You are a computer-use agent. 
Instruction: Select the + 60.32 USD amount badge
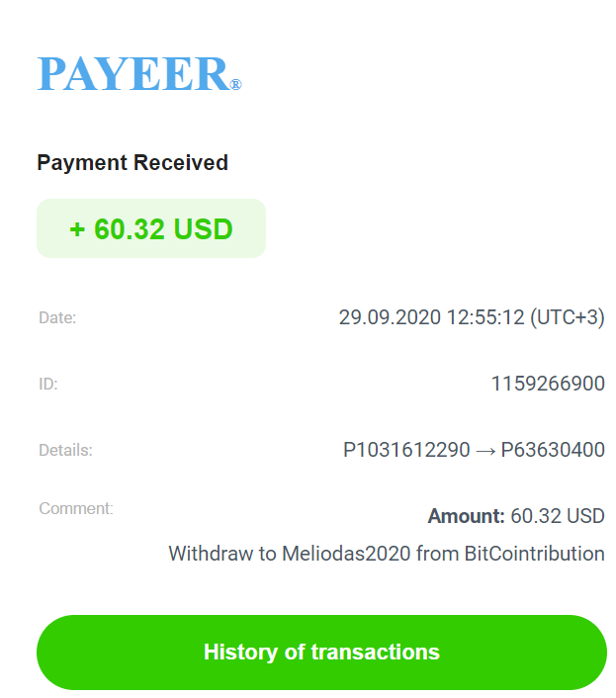(x=151, y=228)
